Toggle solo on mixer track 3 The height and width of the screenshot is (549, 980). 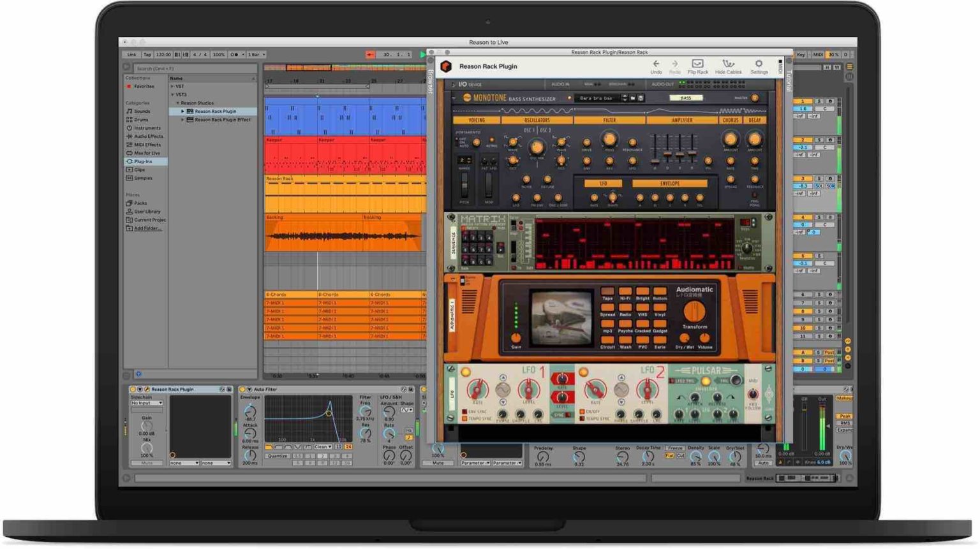[x=819, y=179]
